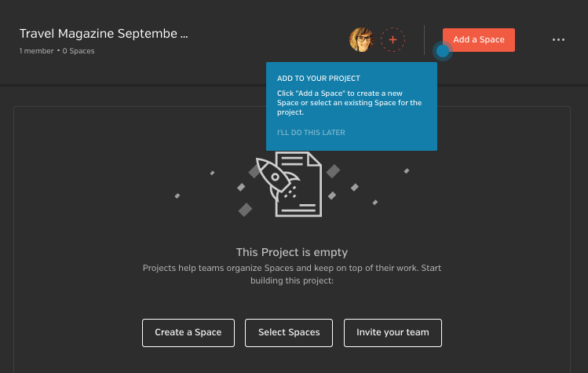Click the orange Add a Space button
Viewport: 588px width, 373px height.
click(x=479, y=40)
